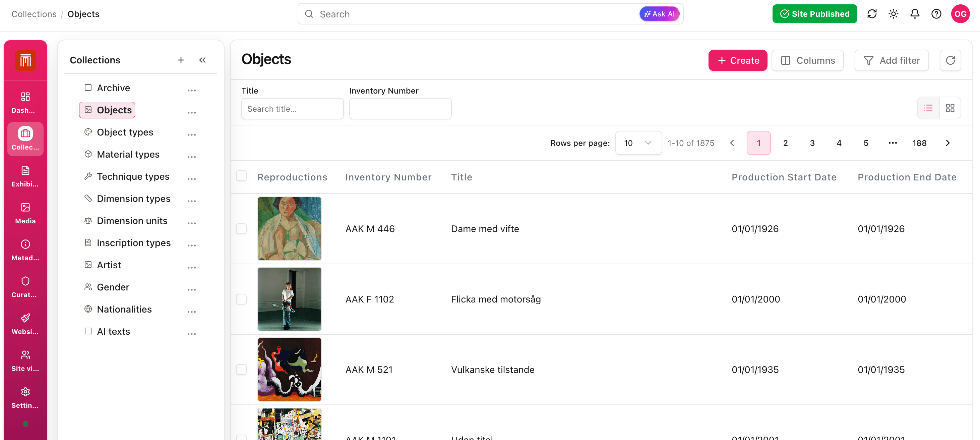Open more options for Dimension types
This screenshot has height=440, width=980.
click(191, 201)
